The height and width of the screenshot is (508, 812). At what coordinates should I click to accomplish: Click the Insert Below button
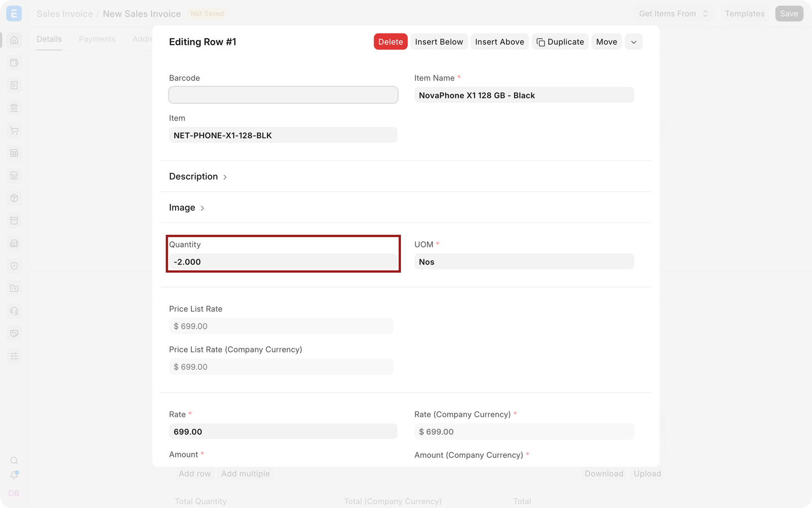pyautogui.click(x=439, y=42)
